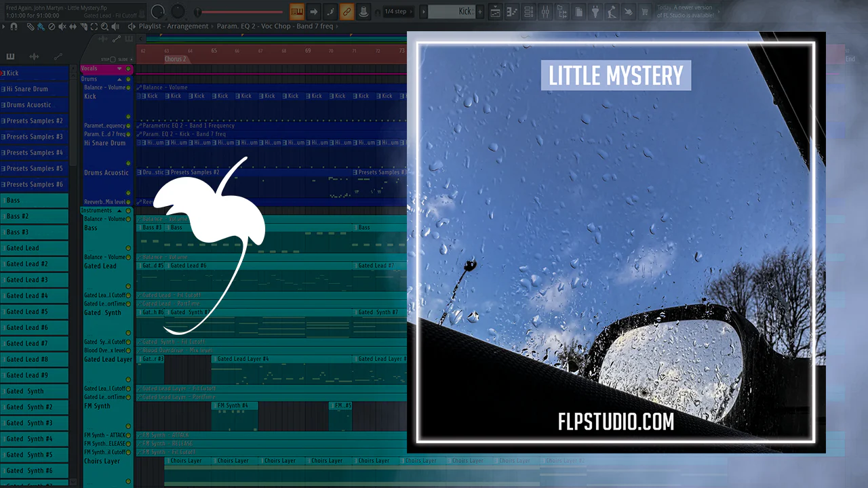Collapse the Instruments track group
This screenshot has width=868, height=488.
pos(119,211)
